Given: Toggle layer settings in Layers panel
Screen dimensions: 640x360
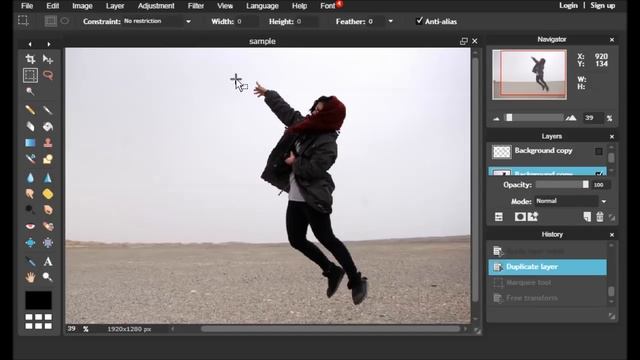Looking at the screenshot, I should [499, 217].
